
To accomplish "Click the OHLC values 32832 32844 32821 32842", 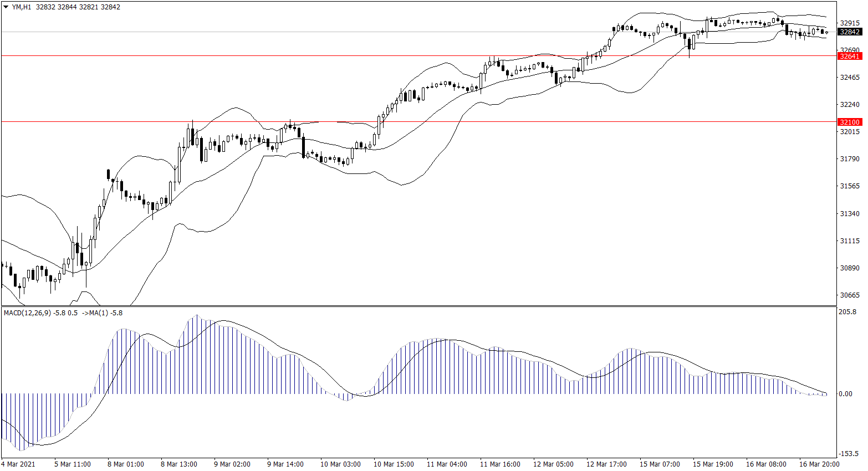I will (78, 7).
